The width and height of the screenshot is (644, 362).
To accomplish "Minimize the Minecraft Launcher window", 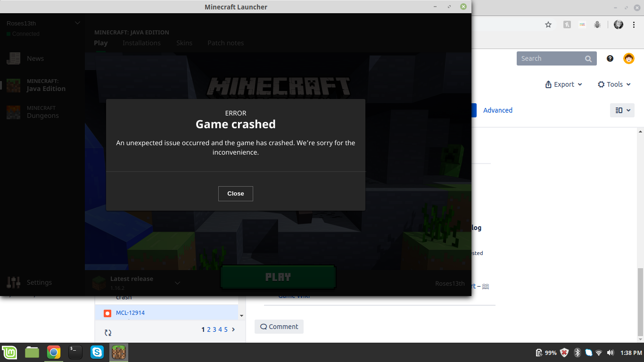I will [435, 7].
